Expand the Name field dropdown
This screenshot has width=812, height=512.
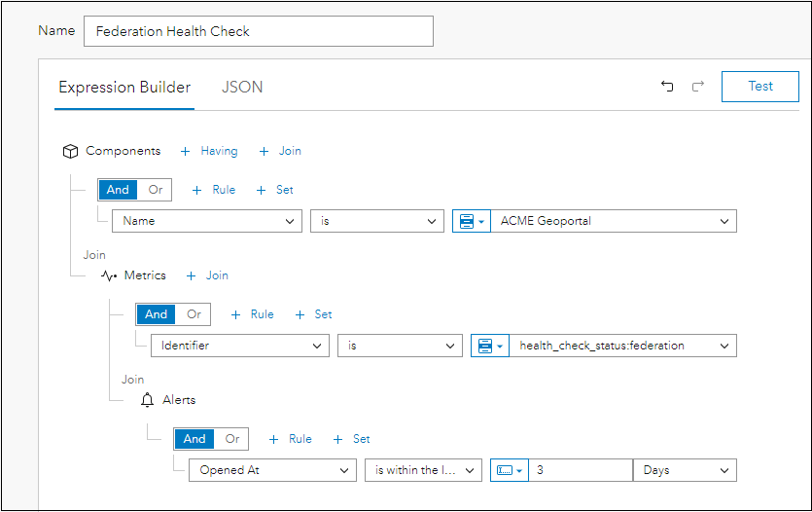[x=205, y=221]
